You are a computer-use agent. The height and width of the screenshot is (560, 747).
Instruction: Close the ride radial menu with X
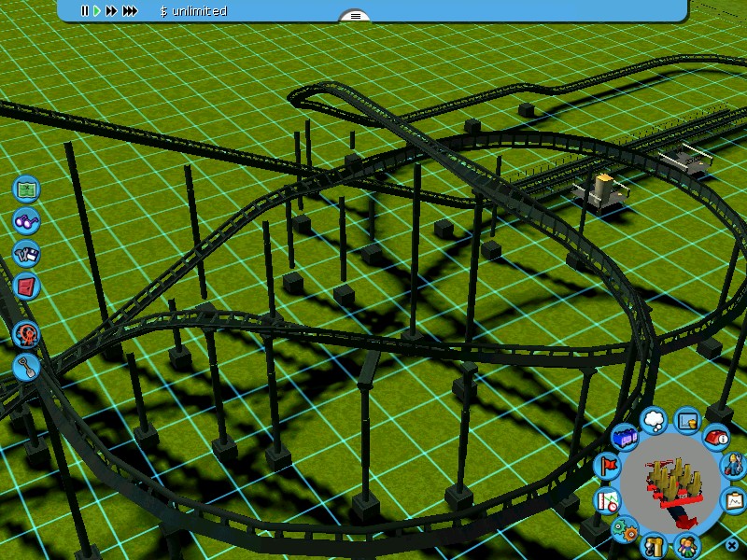click(732, 544)
